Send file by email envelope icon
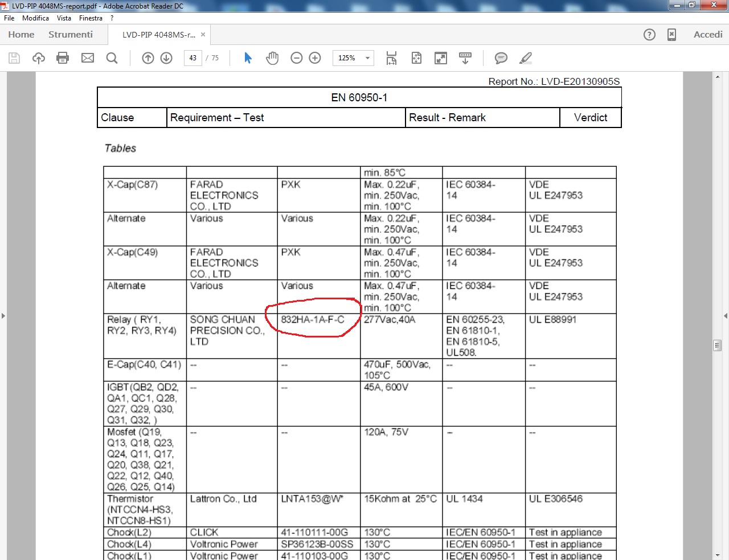 coord(88,58)
